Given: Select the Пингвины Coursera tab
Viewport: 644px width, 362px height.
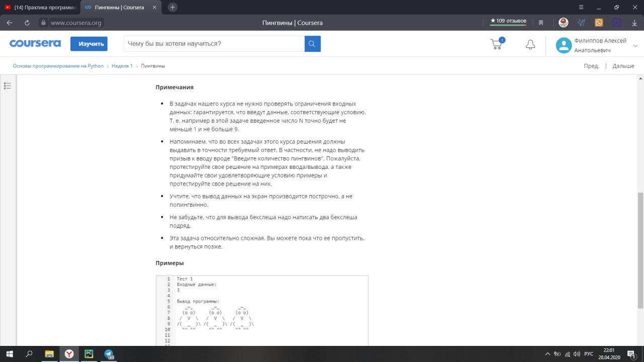Looking at the screenshot, I should [121, 7].
